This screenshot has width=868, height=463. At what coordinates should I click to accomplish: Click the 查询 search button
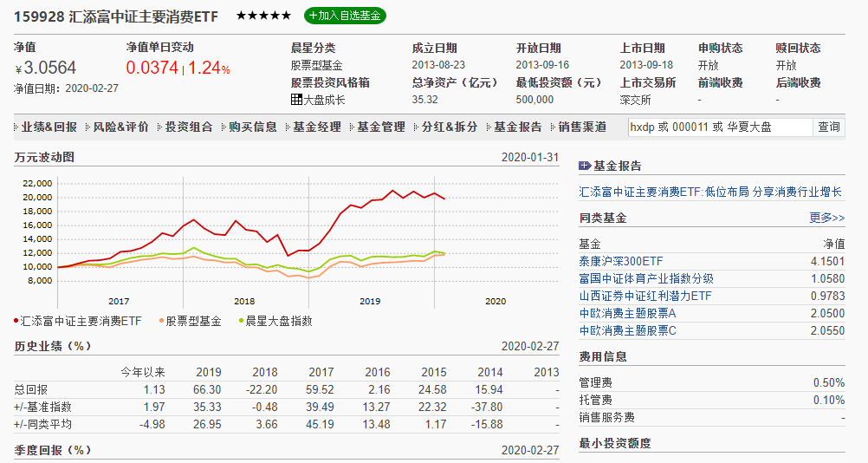point(829,127)
